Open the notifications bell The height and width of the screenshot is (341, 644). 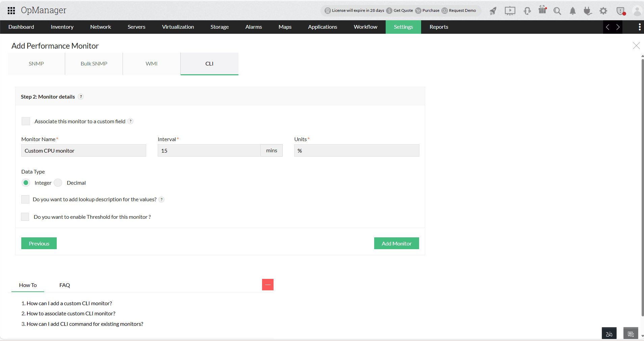click(572, 11)
